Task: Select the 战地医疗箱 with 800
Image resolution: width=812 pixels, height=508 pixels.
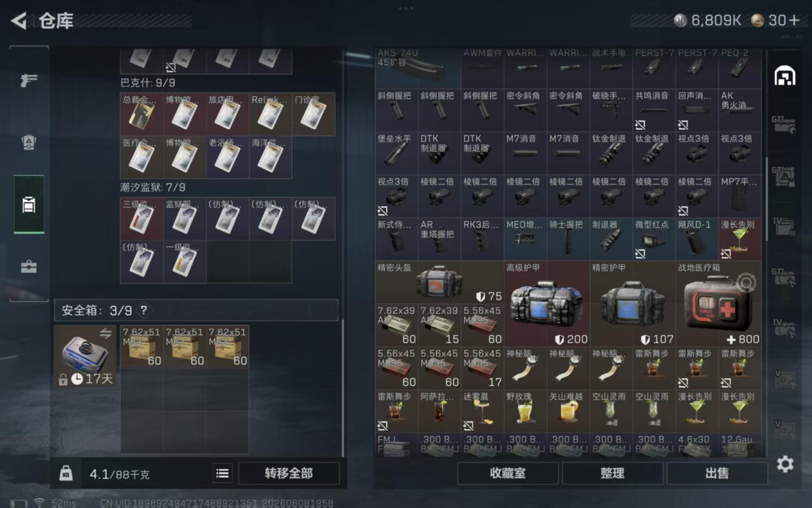Action: 718,304
